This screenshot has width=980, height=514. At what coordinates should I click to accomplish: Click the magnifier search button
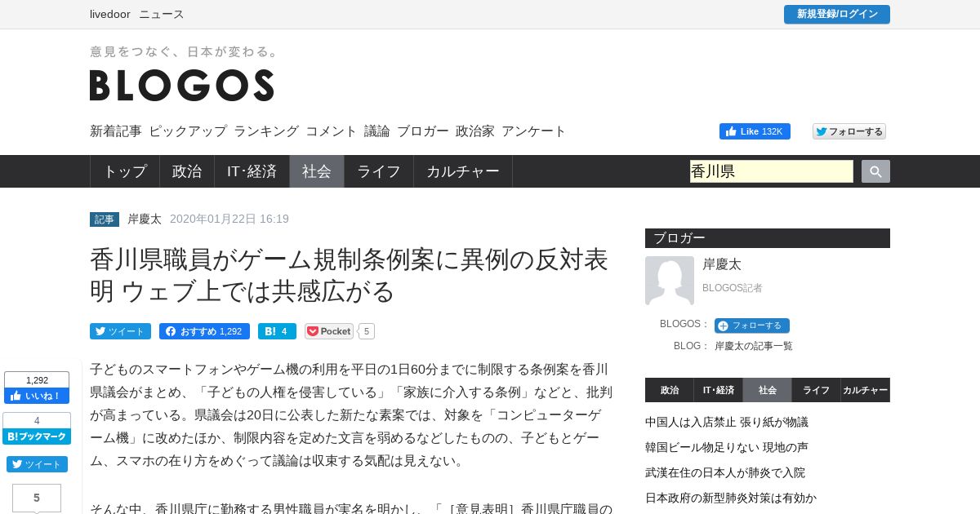[x=875, y=171]
